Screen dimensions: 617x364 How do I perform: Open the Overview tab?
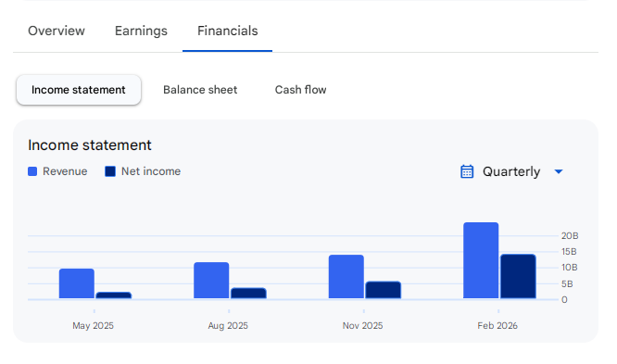[x=57, y=31]
